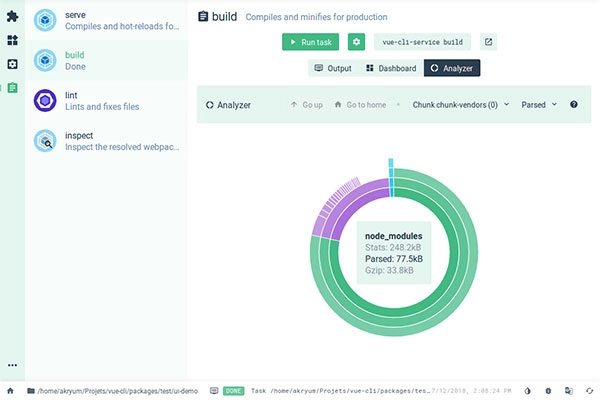Switch to the Dashboard tab
Screen dimensions: 600x400
tap(390, 68)
